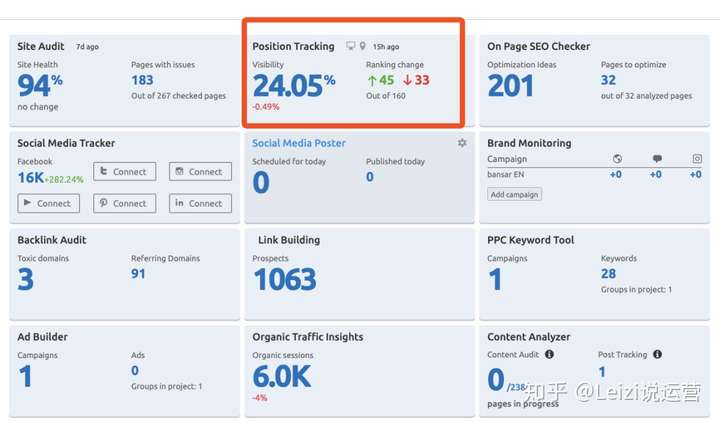Click the Add campaign button
The width and height of the screenshot is (720, 422).
click(514, 194)
